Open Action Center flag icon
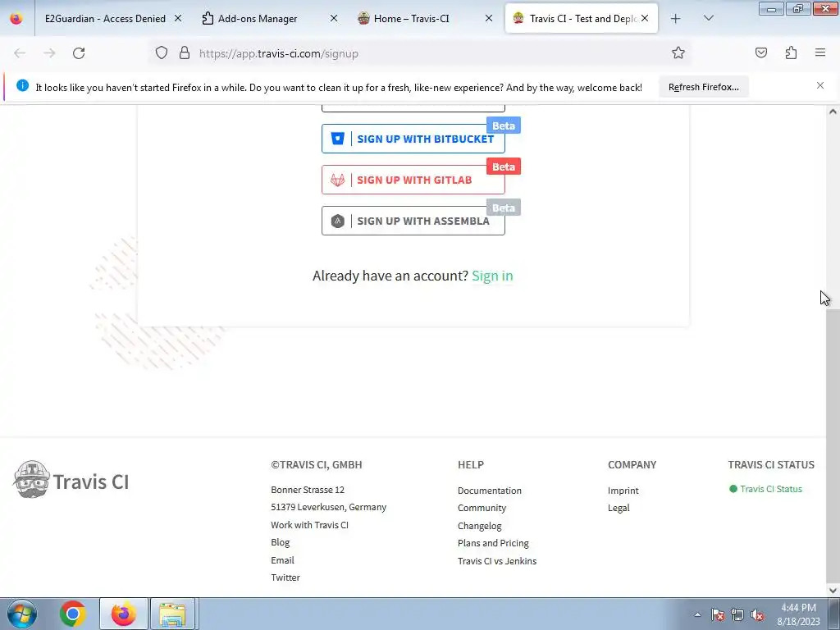The height and width of the screenshot is (630, 840). tap(717, 614)
